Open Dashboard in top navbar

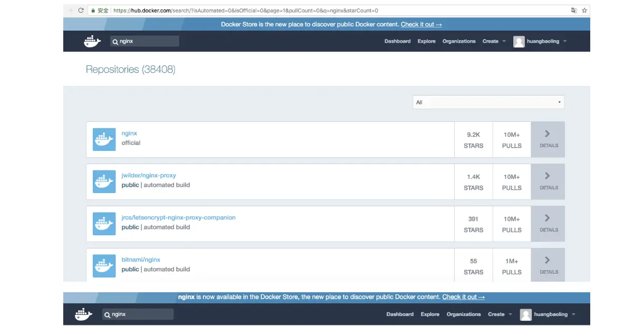coord(397,41)
